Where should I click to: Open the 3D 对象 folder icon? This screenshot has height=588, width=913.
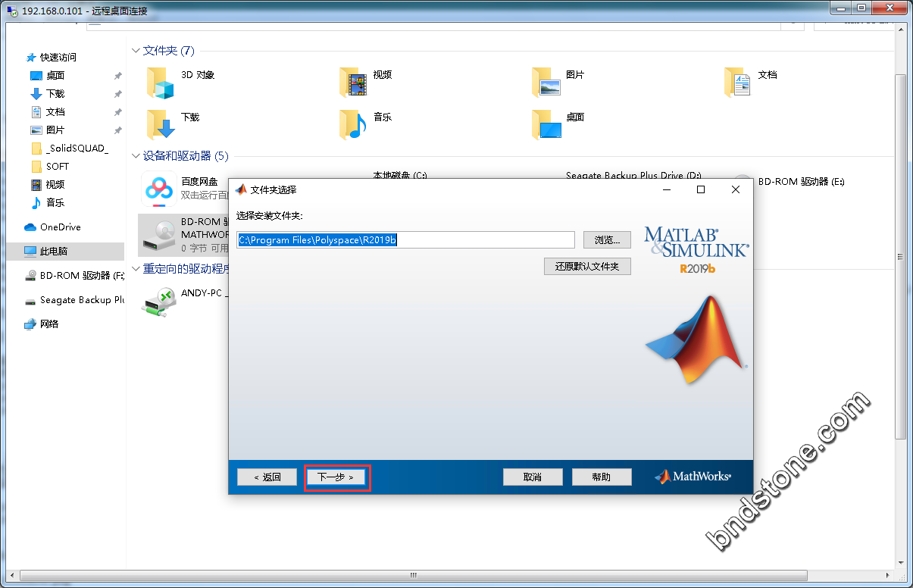point(161,83)
